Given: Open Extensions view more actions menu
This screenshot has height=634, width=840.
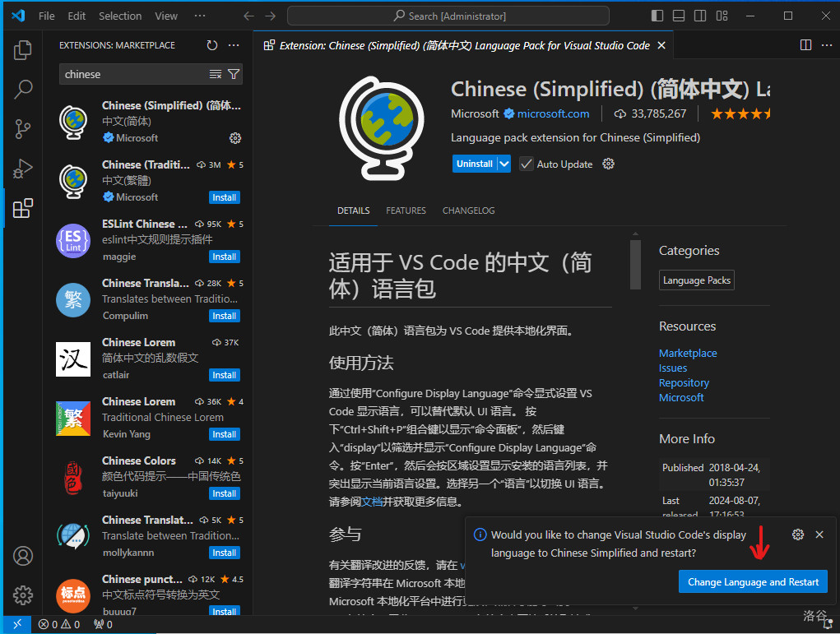Looking at the screenshot, I should 234,45.
